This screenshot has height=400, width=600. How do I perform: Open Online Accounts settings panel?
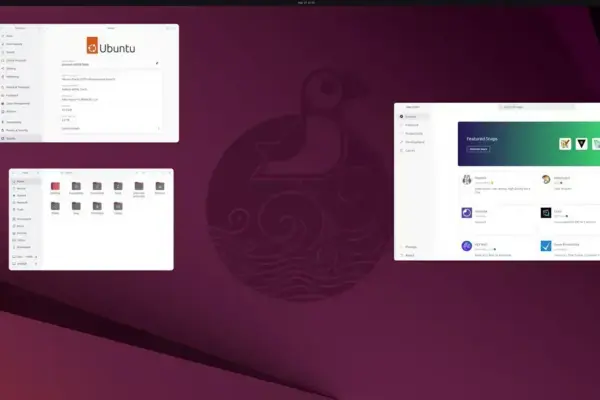point(20,60)
